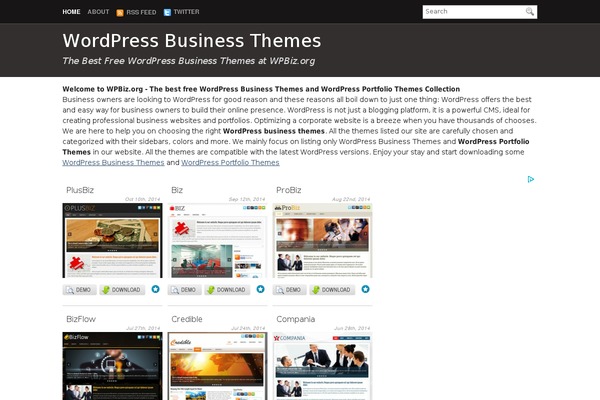Click the date 'Oct 10th, 2014'
Screen dimensions: 600x400
(142, 199)
